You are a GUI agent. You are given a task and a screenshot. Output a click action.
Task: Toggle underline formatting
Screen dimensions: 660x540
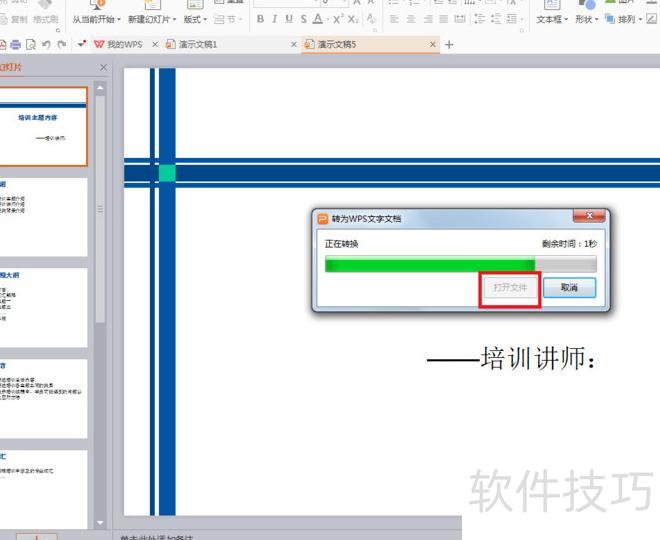click(289, 19)
